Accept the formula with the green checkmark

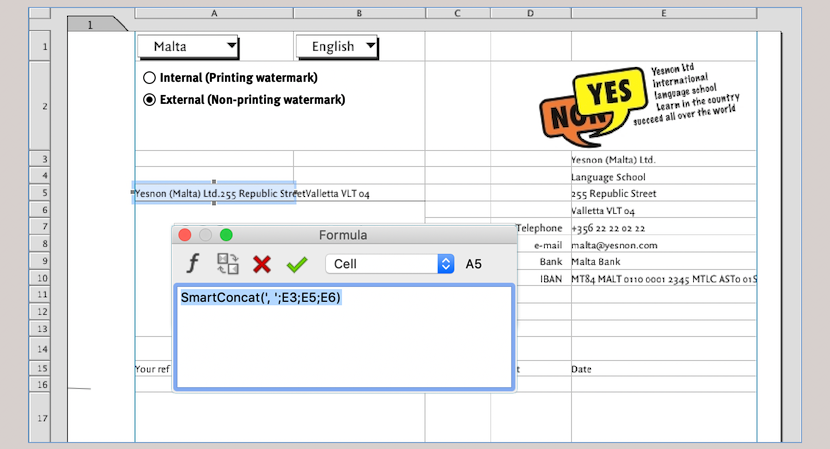pyautogui.click(x=297, y=264)
